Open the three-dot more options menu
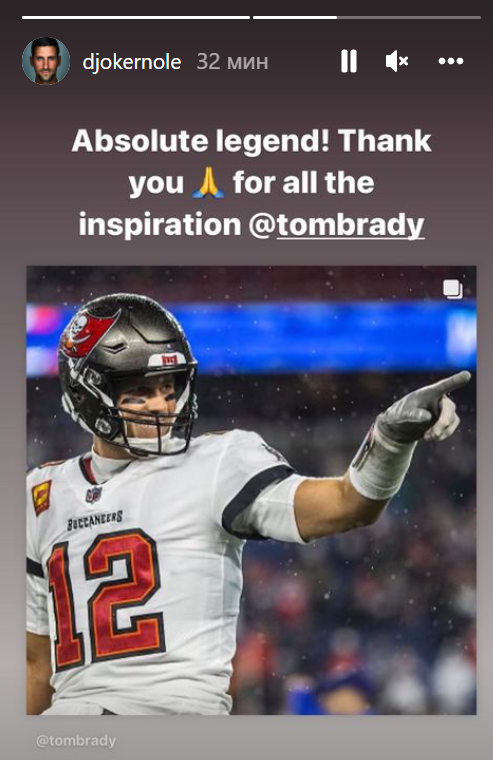Viewport: 493px width, 760px height. tap(451, 61)
